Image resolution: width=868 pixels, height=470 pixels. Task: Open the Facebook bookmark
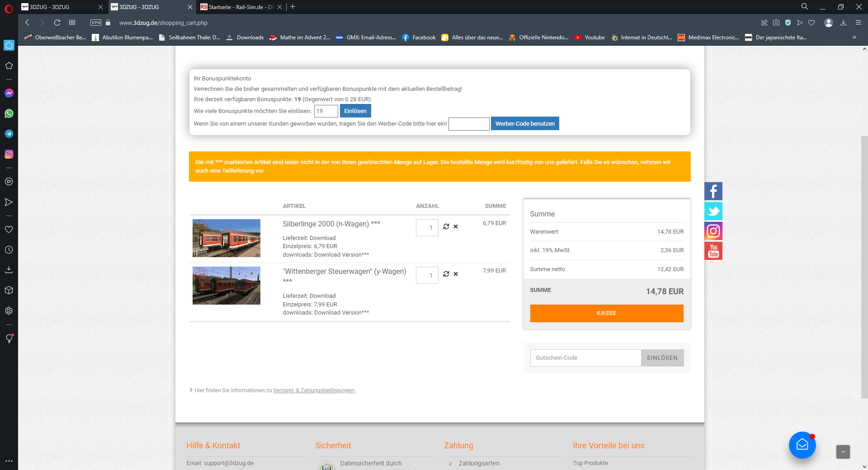pos(419,38)
